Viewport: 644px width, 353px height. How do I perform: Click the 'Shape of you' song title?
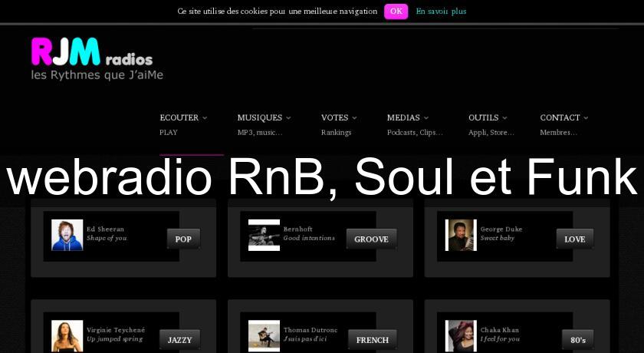107,239
